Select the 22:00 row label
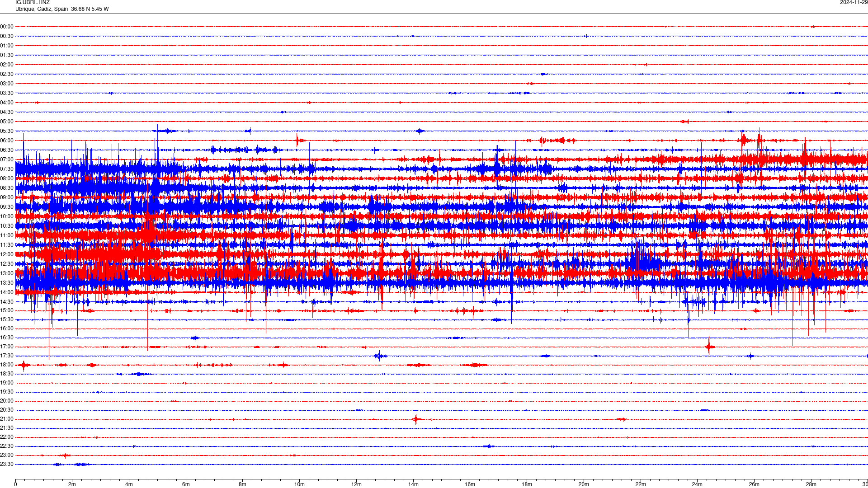 pos(7,437)
